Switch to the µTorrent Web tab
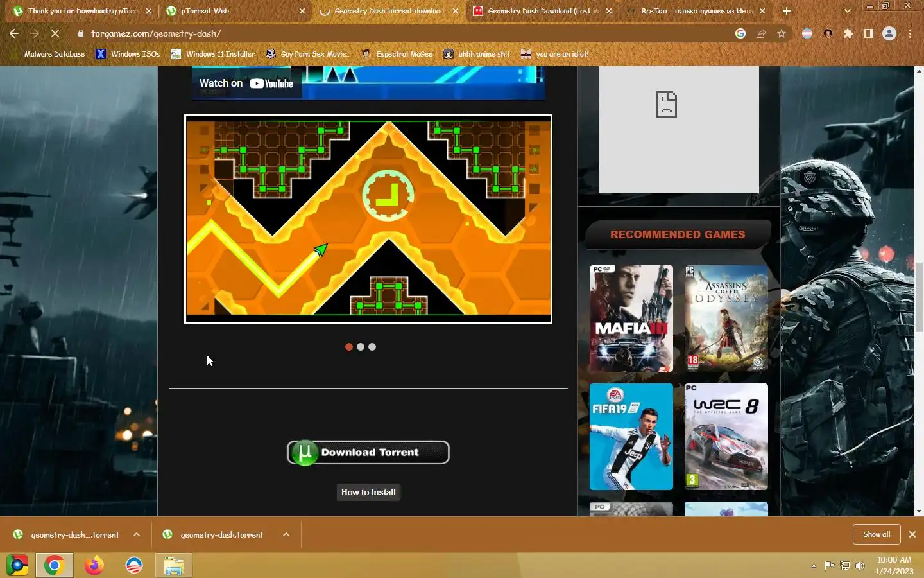The height and width of the screenshot is (578, 924). [x=235, y=11]
